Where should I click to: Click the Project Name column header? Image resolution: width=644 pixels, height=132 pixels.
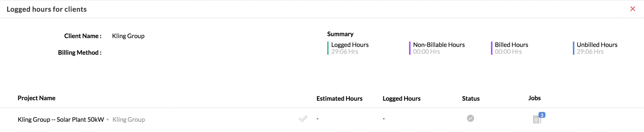[x=36, y=98]
